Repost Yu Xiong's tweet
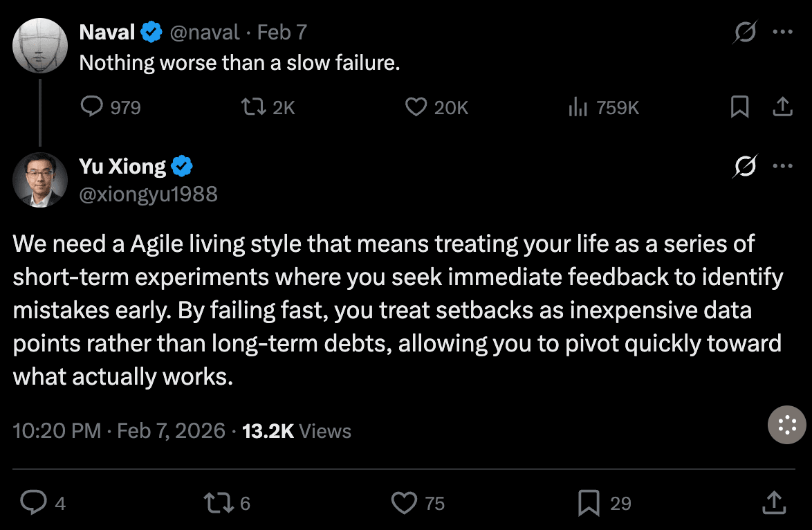Screen dimensions: 812x530 tap(218, 503)
